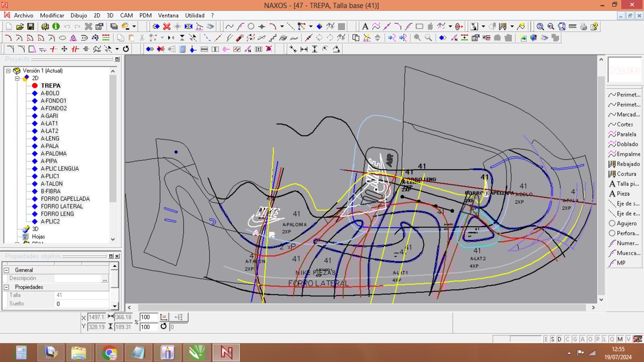Toggle the C status bar indicator
The image size is (644, 362).
567,339
